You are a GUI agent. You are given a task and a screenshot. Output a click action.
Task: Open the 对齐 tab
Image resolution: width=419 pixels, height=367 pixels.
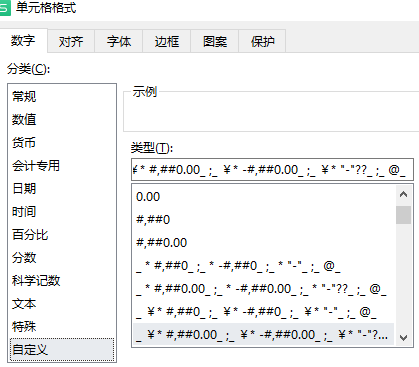pyautogui.click(x=71, y=41)
